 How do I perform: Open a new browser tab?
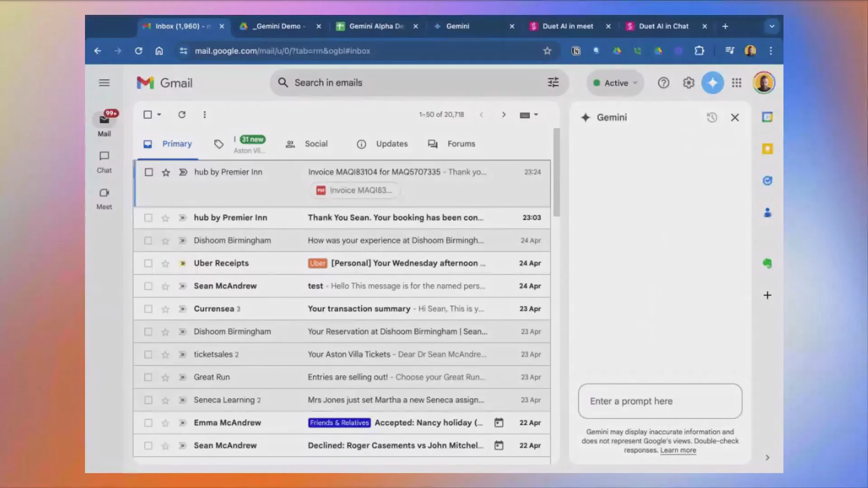pos(725,26)
